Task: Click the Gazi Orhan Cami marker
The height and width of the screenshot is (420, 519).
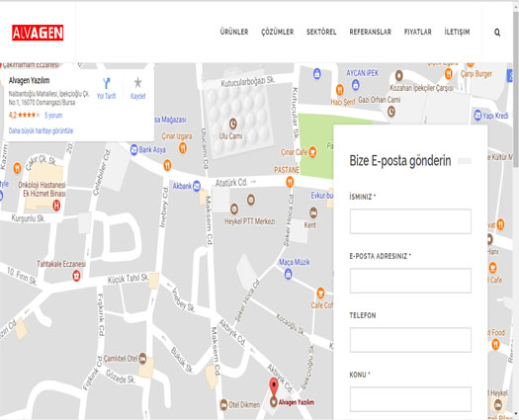Action: point(391,112)
